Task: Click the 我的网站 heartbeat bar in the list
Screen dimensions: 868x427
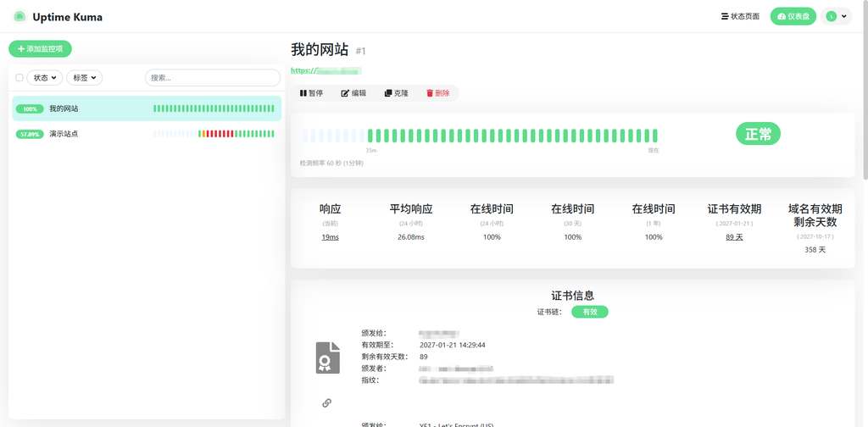Action: coord(214,109)
